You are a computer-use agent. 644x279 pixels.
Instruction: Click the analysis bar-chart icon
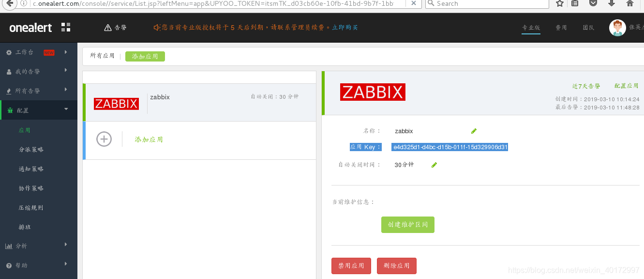coord(9,246)
